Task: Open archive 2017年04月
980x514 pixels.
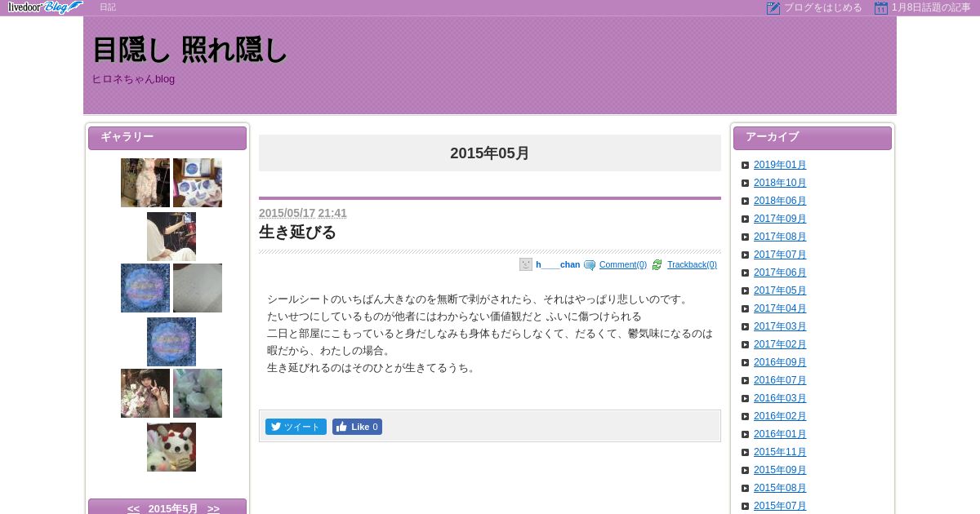Action: pos(780,308)
